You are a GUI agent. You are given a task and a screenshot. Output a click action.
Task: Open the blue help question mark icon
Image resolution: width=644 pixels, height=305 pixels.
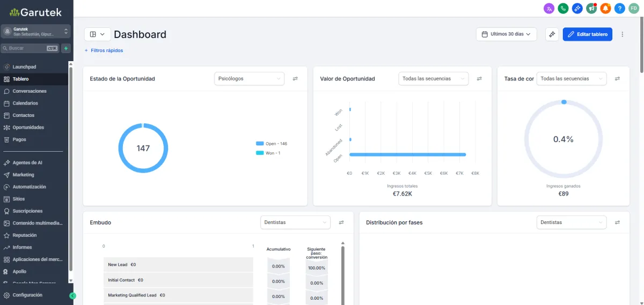click(x=620, y=8)
